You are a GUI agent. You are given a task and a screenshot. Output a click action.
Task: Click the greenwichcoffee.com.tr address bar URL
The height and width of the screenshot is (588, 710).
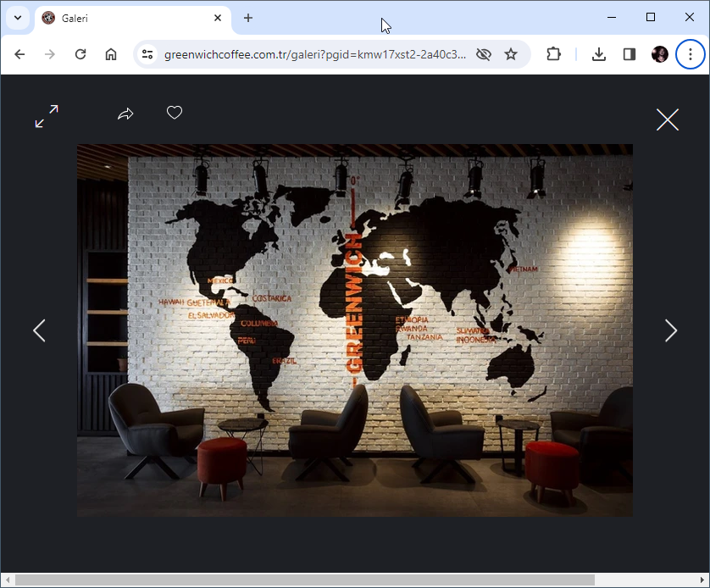pyautogui.click(x=314, y=54)
